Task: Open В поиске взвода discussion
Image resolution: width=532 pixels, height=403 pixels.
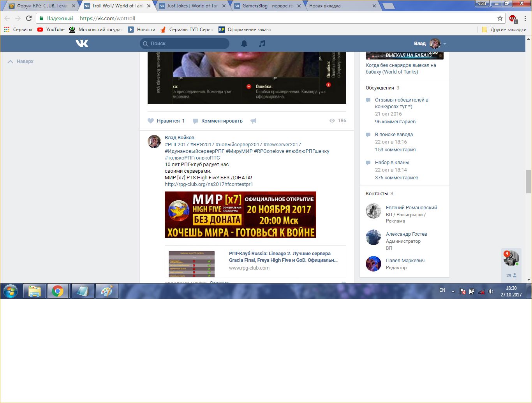Action: (x=394, y=135)
